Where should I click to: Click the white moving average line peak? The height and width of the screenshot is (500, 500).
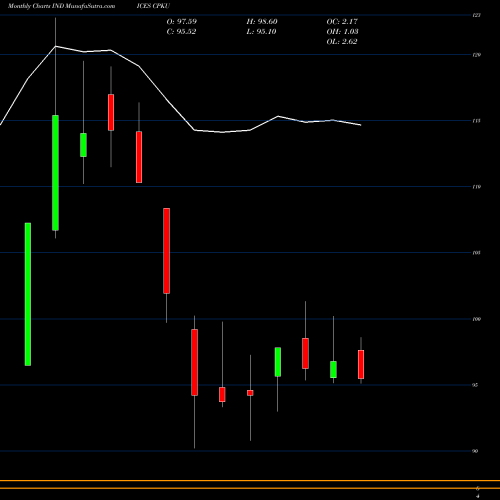coord(55,46)
